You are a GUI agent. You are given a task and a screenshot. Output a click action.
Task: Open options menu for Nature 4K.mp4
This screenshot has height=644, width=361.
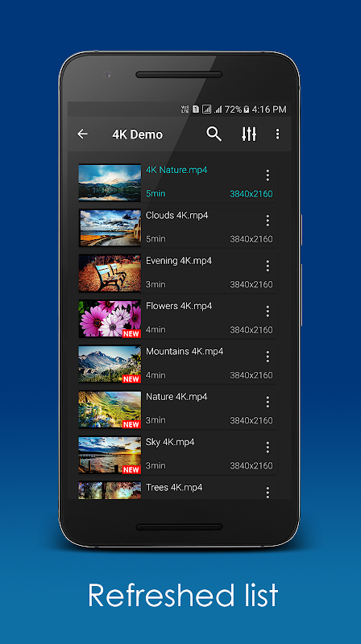pyautogui.click(x=268, y=402)
